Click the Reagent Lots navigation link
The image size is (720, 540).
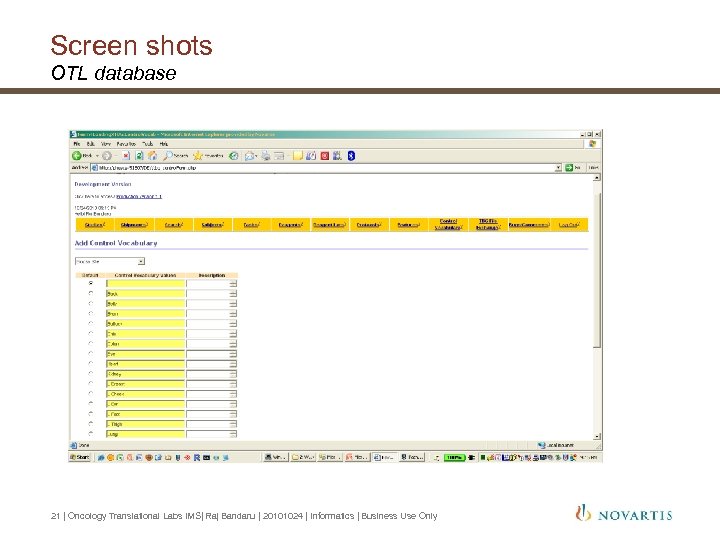(x=330, y=225)
